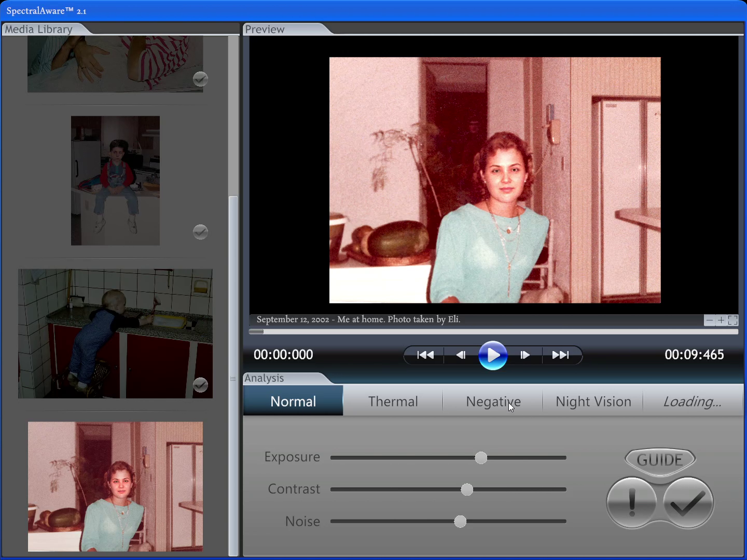Click the Loading... tab
This screenshot has width=747, height=560.
click(x=693, y=401)
